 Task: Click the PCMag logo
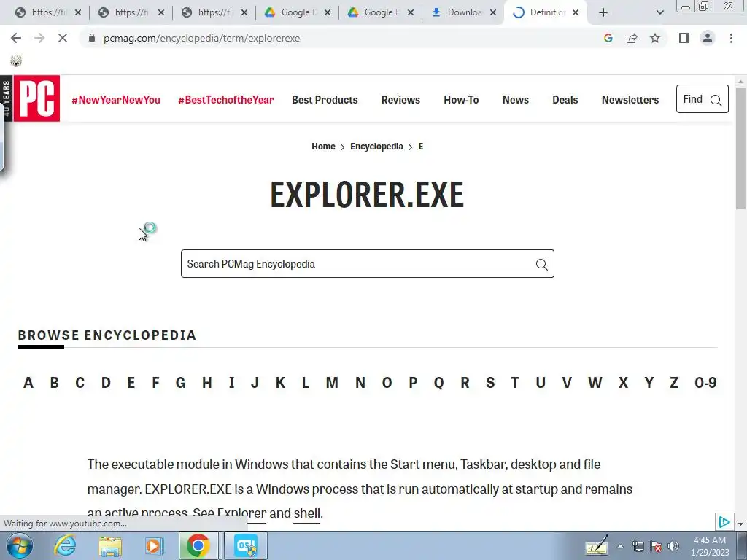tap(36, 98)
